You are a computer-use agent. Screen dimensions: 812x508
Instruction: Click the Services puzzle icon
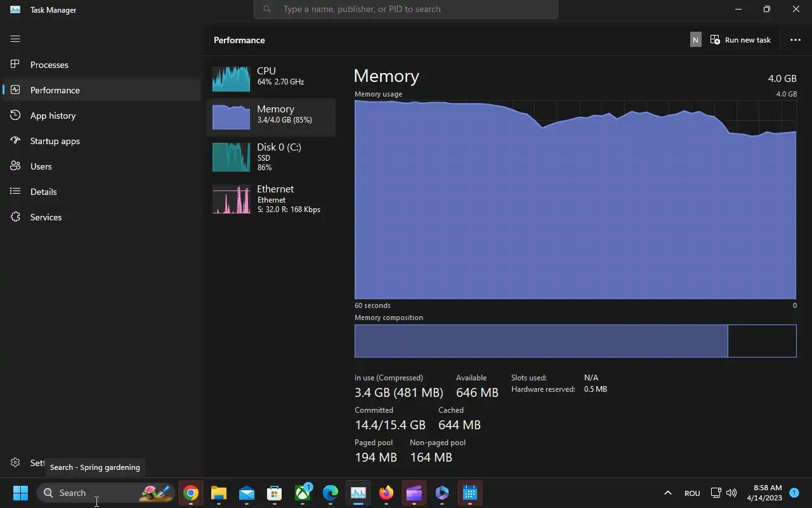coord(15,217)
